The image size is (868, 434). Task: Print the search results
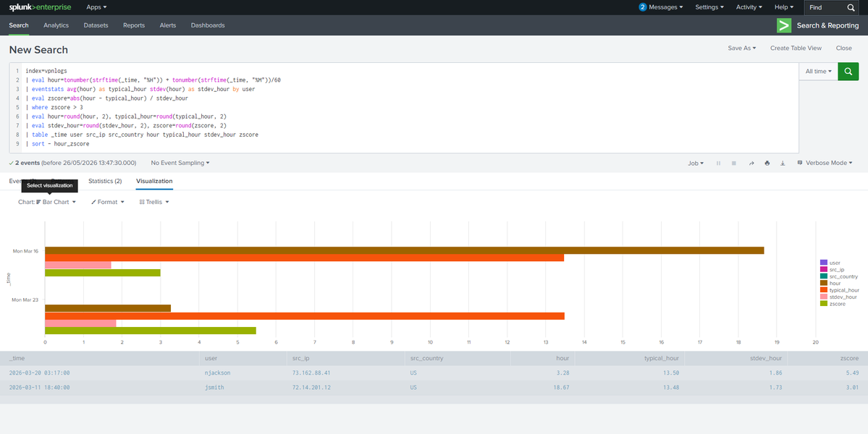click(x=767, y=163)
